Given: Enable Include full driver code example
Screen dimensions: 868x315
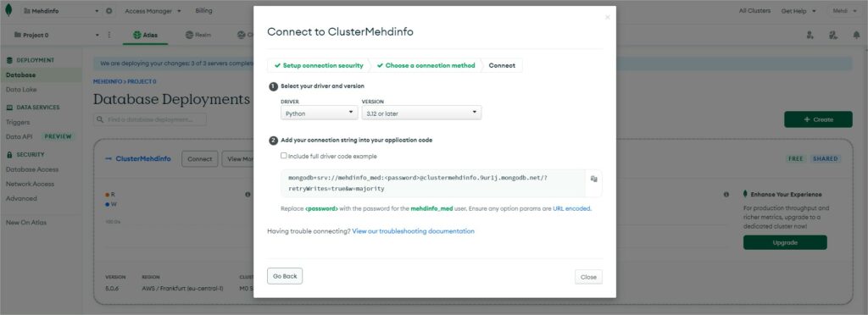Looking at the screenshot, I should 283,156.
